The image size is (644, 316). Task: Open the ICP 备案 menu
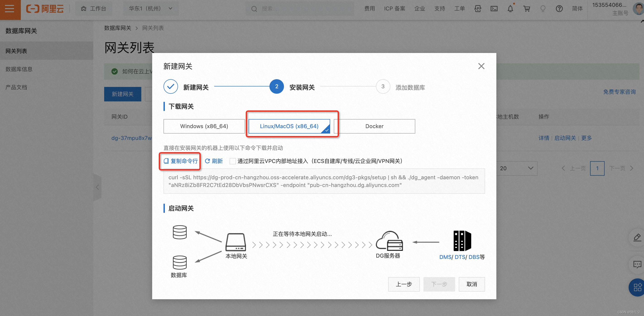394,9
